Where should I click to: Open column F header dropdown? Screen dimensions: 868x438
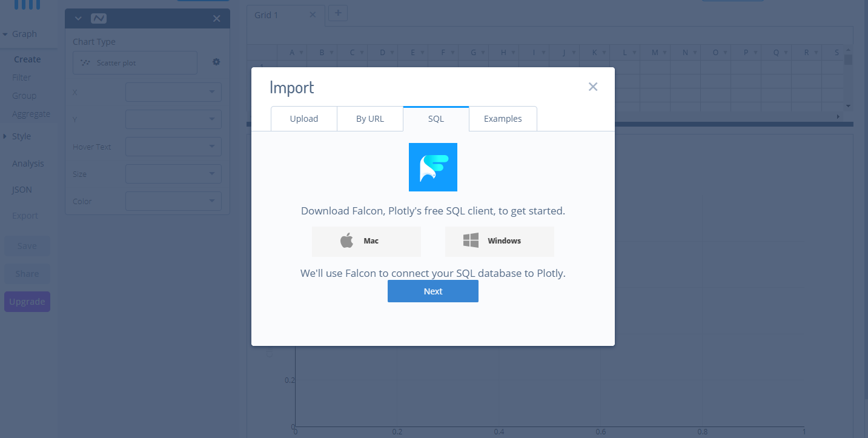click(x=452, y=53)
